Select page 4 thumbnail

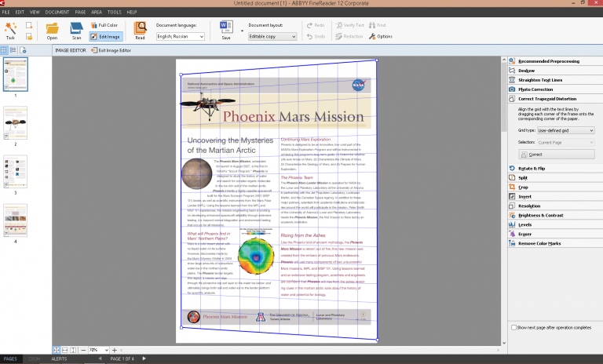pyautogui.click(x=16, y=220)
